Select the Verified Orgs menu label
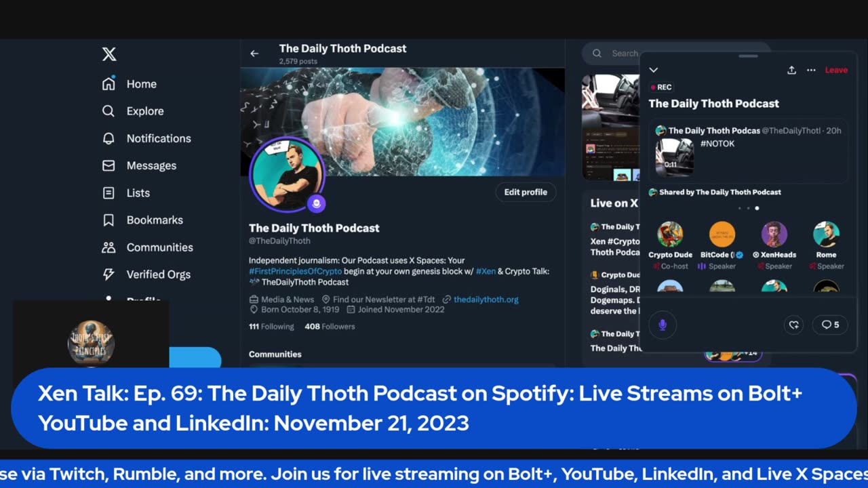Screen dimensions: 868x488 point(159,274)
